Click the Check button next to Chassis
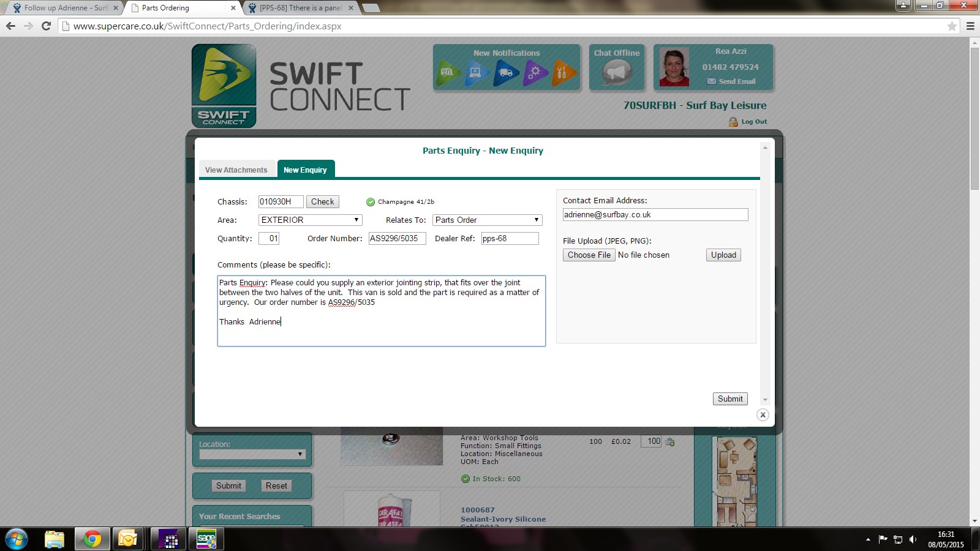The image size is (980, 551). pos(323,202)
